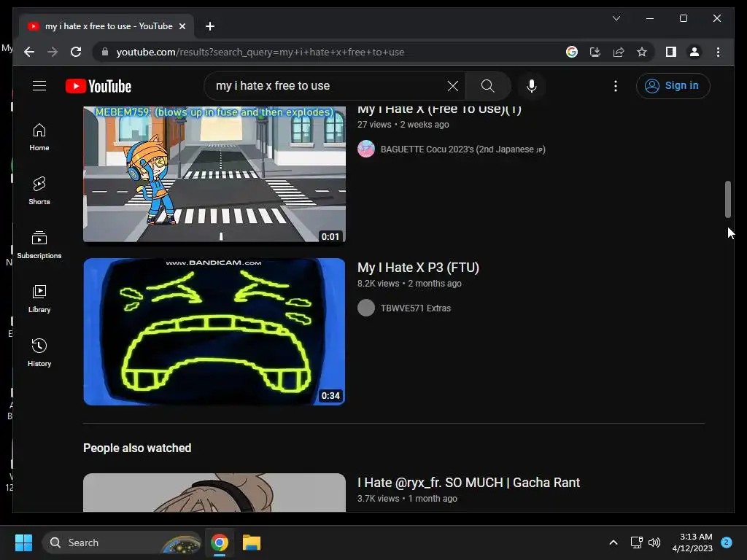Click the 'My I Hate X (Free To Use)(1)' title

pyautogui.click(x=439, y=109)
